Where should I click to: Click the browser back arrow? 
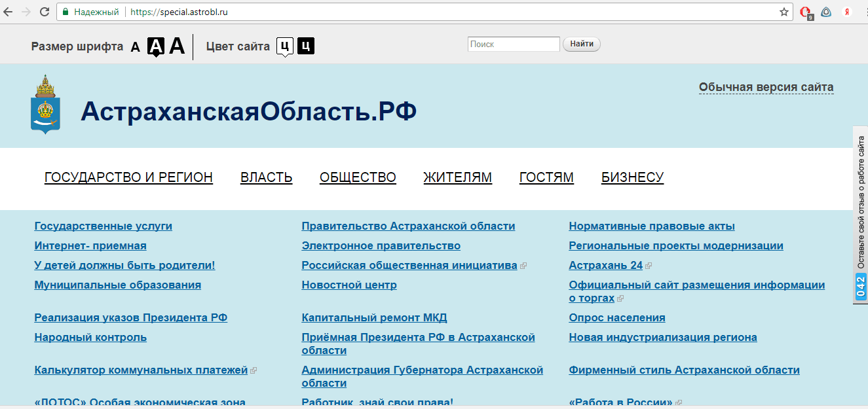pyautogui.click(x=9, y=12)
